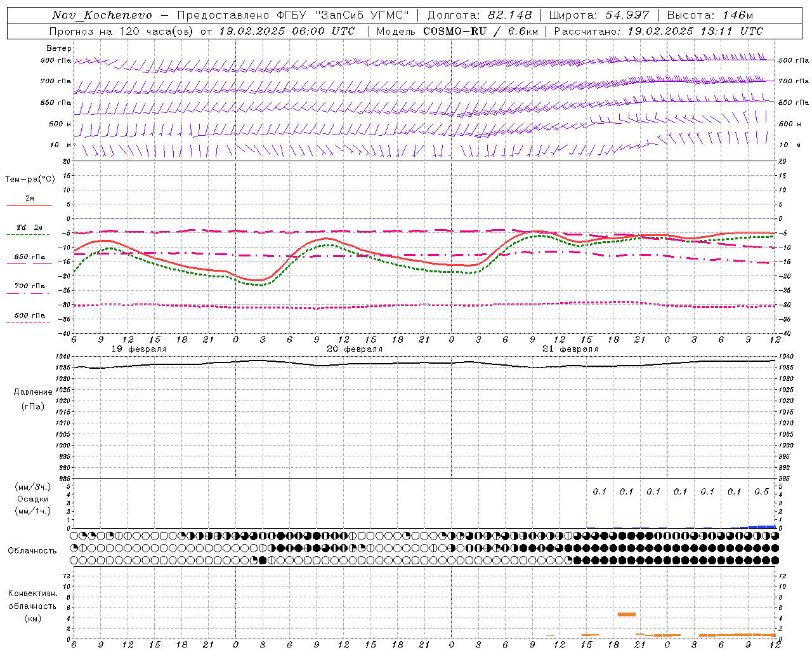
Task: Click the Ветер wind panel label
Action: click(59, 48)
